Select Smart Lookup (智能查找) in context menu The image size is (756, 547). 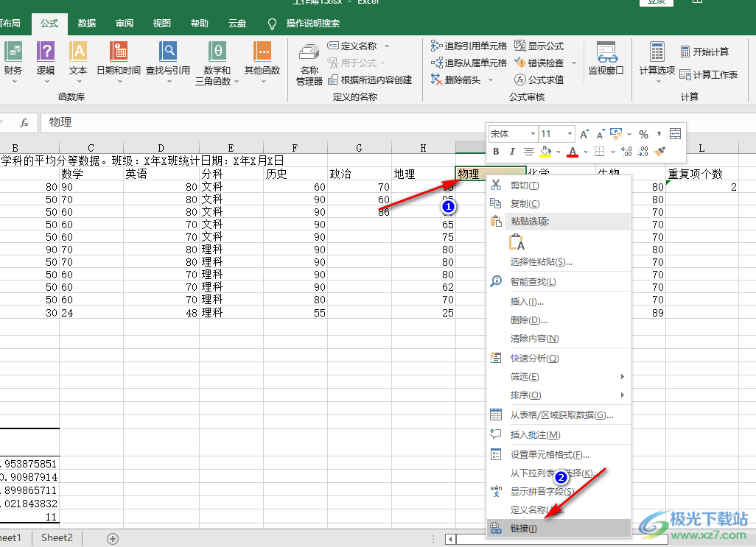point(559,282)
